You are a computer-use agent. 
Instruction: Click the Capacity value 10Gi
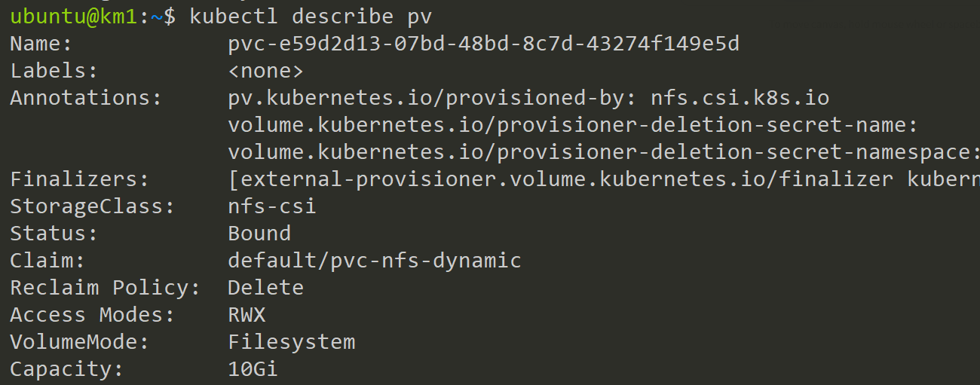pos(253,369)
